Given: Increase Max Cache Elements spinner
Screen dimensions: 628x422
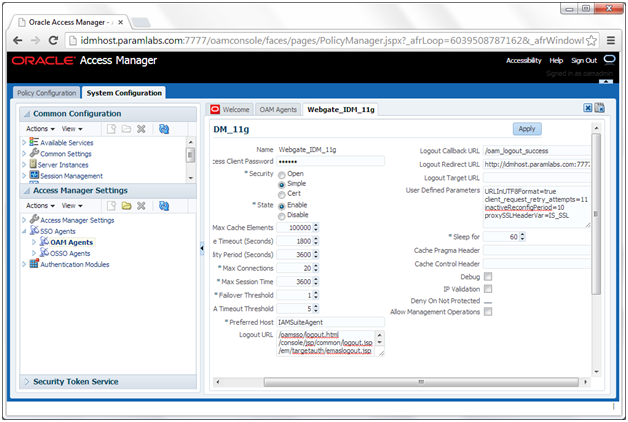Looking at the screenshot, I should click(316, 225).
